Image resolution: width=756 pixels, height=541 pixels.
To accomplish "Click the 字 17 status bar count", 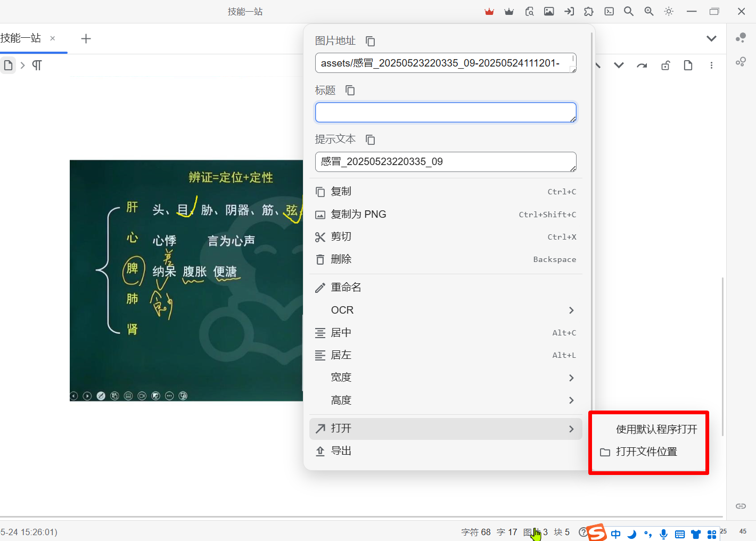I will [x=507, y=532].
